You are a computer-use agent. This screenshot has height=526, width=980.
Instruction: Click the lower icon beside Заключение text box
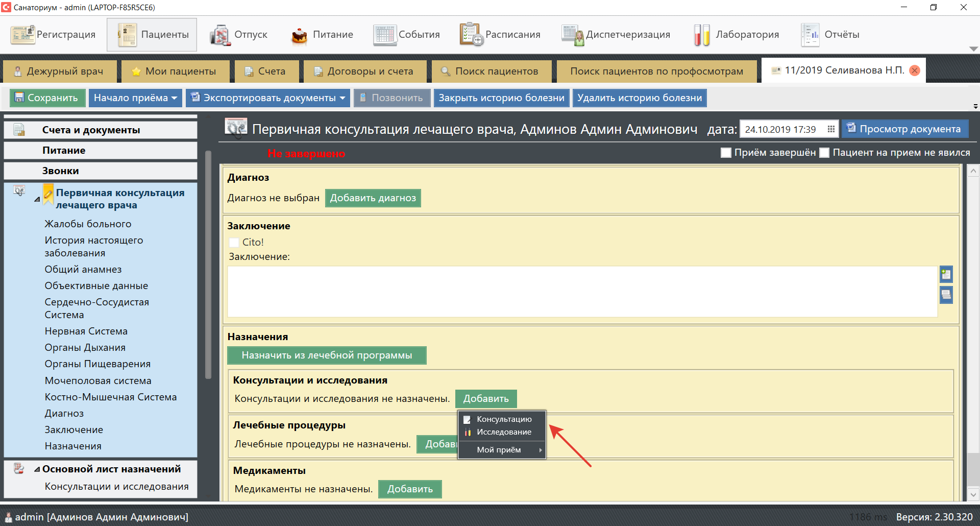(x=946, y=295)
